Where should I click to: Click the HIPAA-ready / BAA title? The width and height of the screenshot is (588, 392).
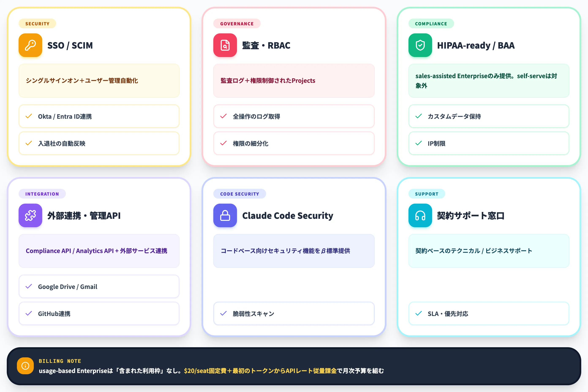[476, 45]
